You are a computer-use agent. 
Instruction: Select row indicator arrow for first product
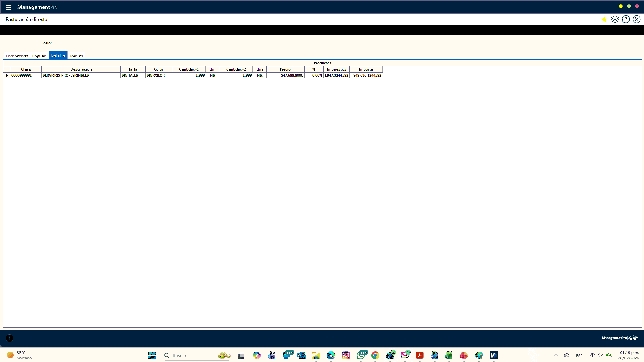click(x=7, y=76)
